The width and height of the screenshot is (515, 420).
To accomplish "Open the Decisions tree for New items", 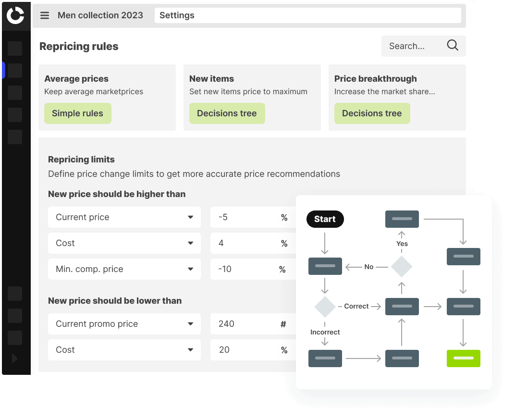I will coord(227,113).
